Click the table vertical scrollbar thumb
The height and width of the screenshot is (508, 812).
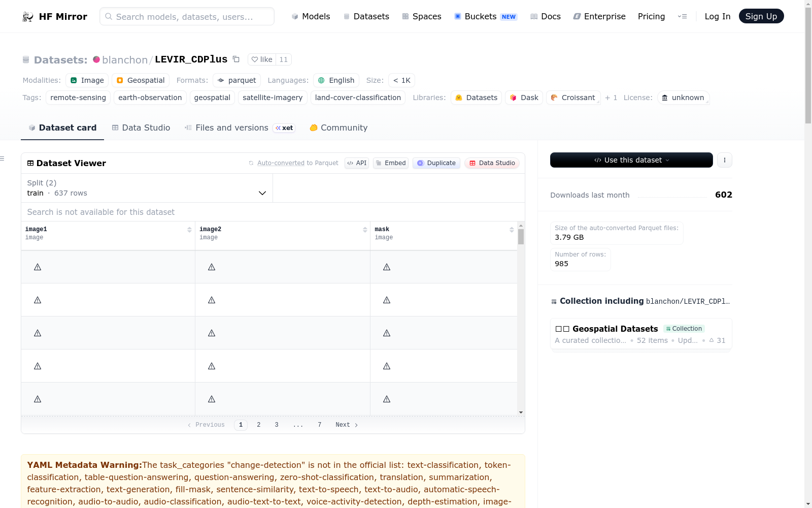[x=521, y=237]
